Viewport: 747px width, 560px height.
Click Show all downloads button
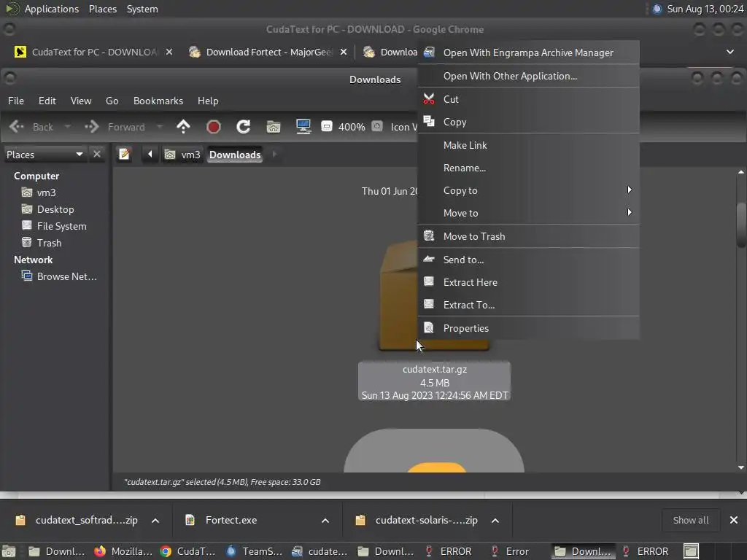pos(690,521)
